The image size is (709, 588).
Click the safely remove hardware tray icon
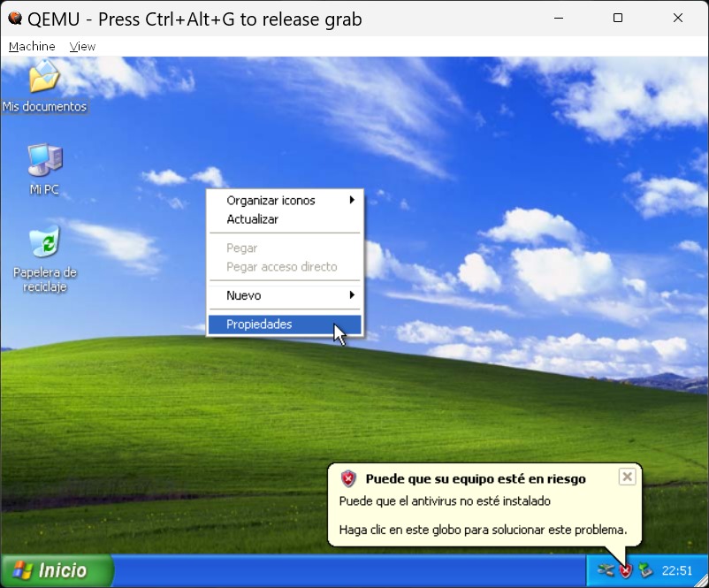[x=645, y=570]
